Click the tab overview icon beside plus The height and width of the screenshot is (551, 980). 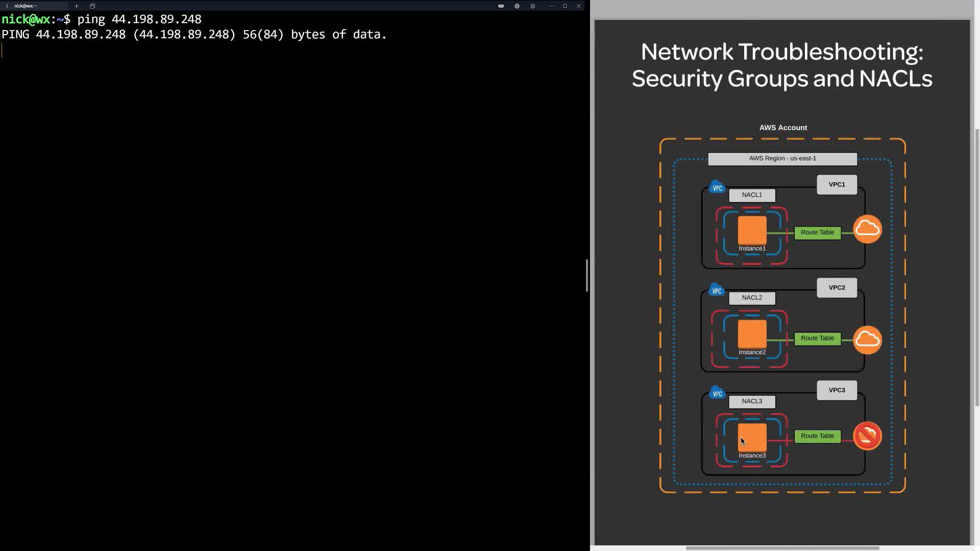pos(92,6)
